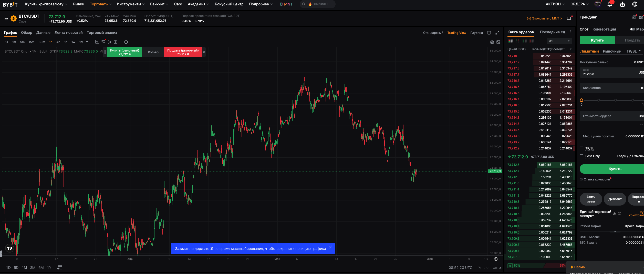
Task: Switch to the Данные tab
Action: [43, 33]
